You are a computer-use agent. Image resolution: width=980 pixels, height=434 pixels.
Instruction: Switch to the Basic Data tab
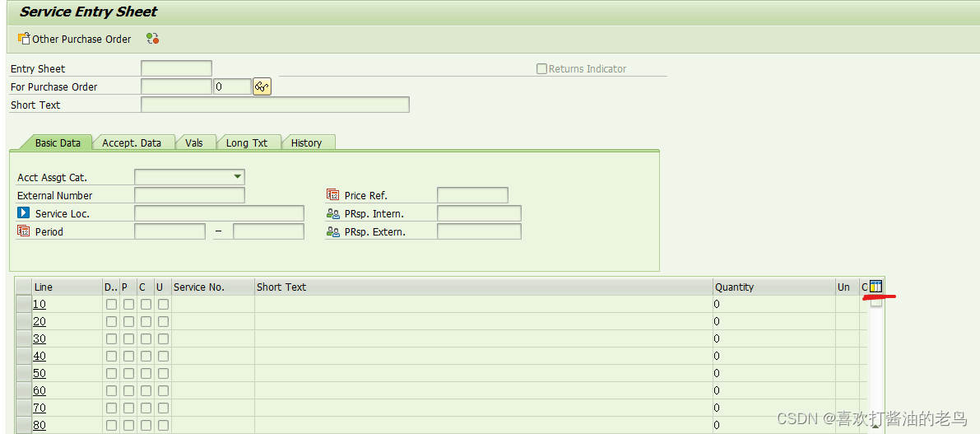58,142
